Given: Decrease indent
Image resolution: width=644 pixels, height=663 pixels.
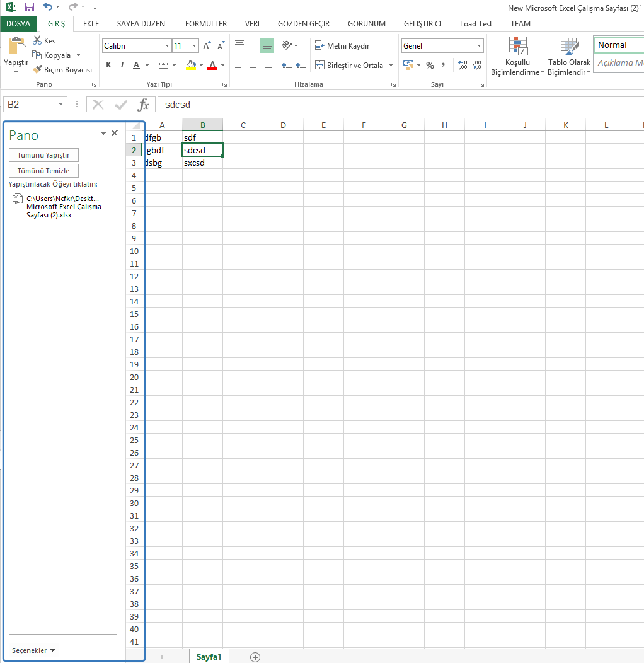Looking at the screenshot, I should pyautogui.click(x=287, y=65).
